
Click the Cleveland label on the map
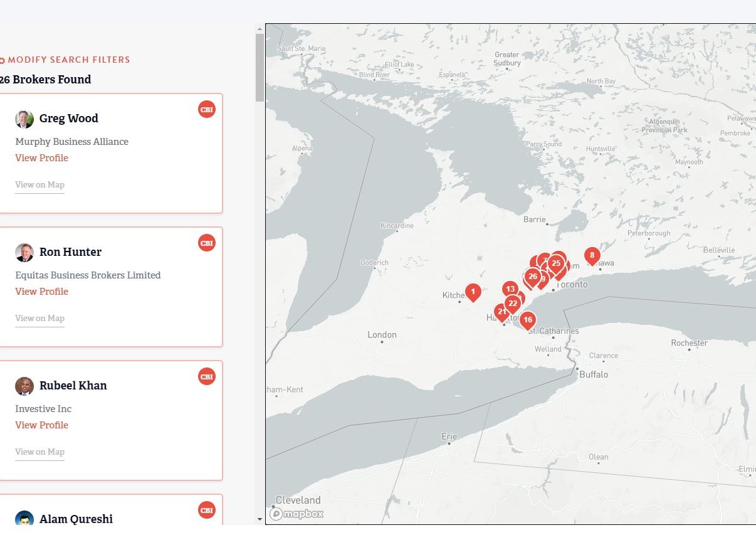298,500
